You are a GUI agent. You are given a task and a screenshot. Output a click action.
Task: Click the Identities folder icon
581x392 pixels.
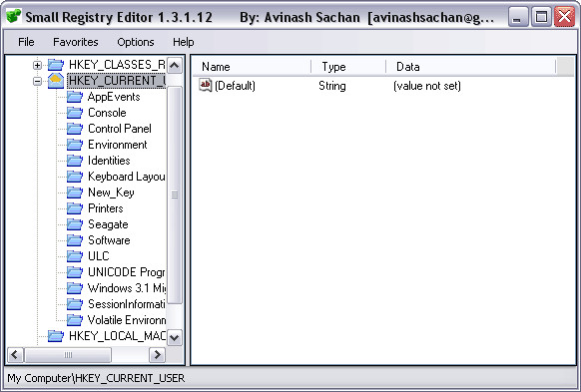(75, 161)
